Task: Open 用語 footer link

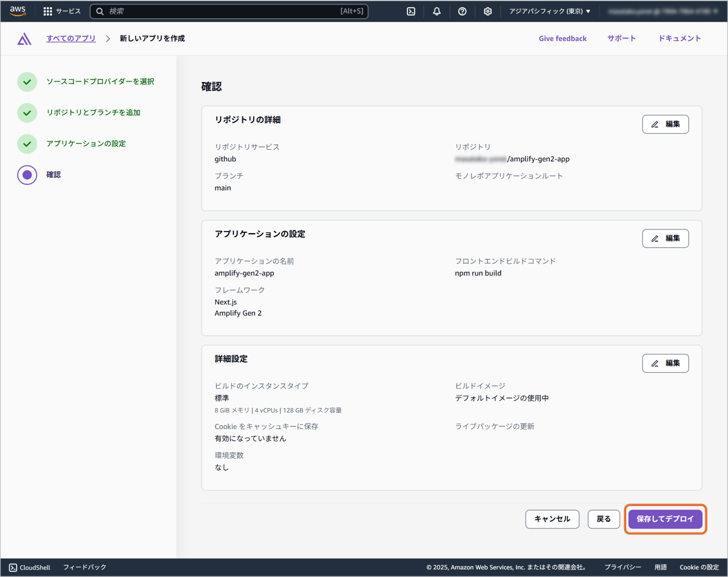Action: pyautogui.click(x=661, y=567)
